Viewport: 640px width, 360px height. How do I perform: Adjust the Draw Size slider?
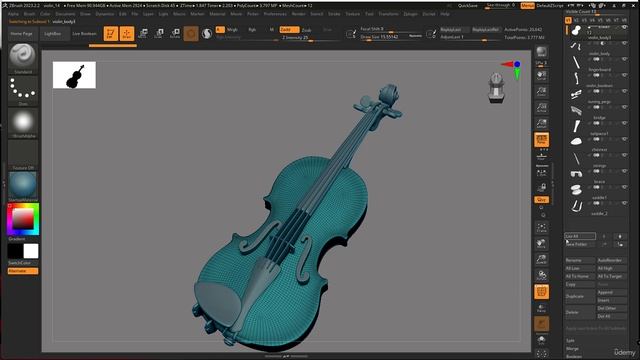point(391,37)
